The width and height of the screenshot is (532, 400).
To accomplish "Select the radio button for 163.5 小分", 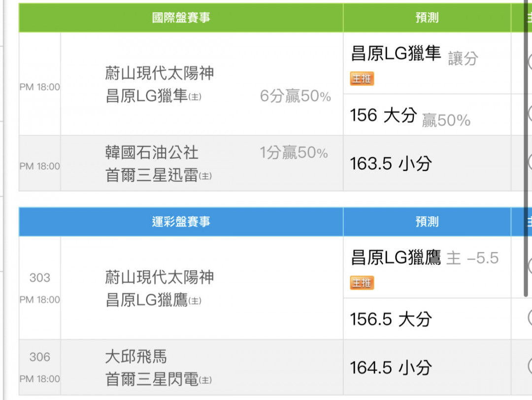I will (530, 163).
